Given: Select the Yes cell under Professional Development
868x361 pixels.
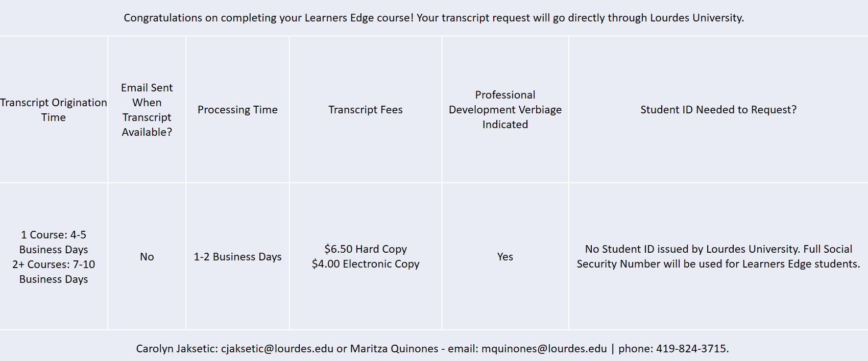Looking at the screenshot, I should [505, 257].
